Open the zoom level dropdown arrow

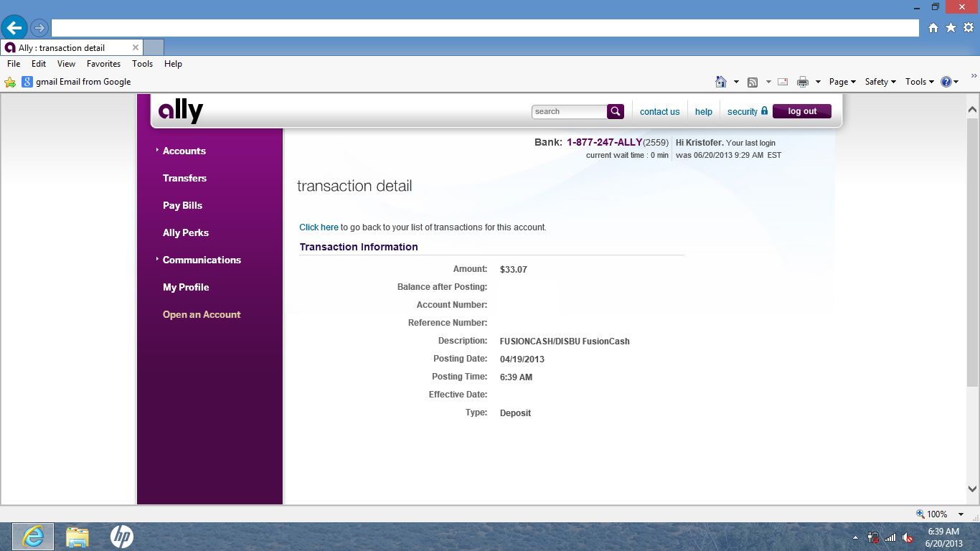[x=961, y=514]
